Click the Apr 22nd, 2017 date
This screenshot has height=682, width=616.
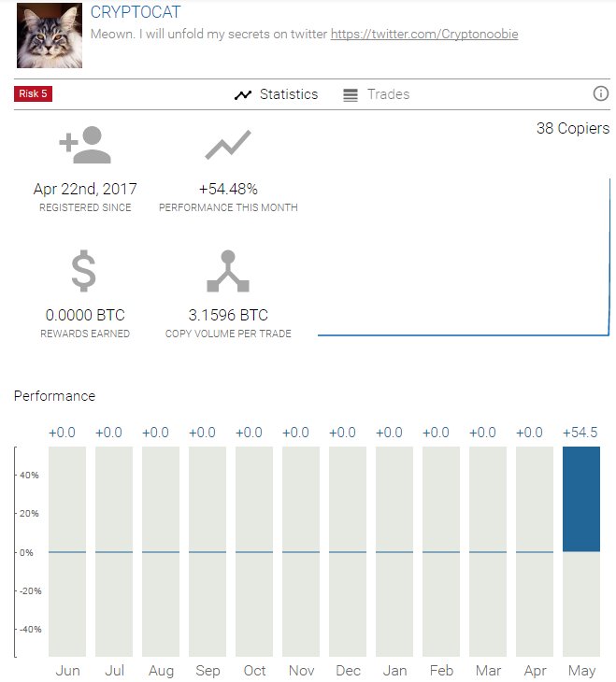coord(85,190)
